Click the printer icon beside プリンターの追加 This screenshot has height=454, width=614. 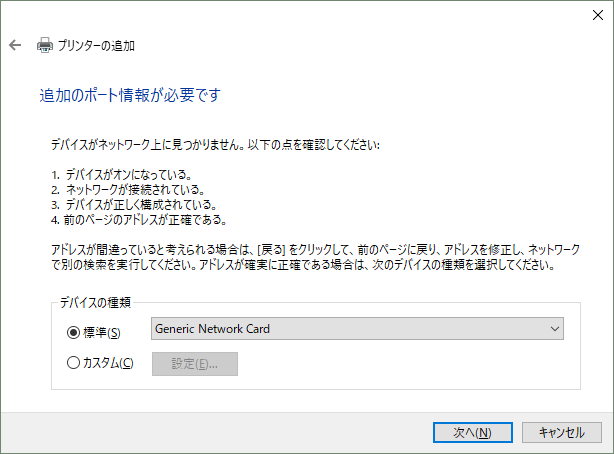[44, 45]
